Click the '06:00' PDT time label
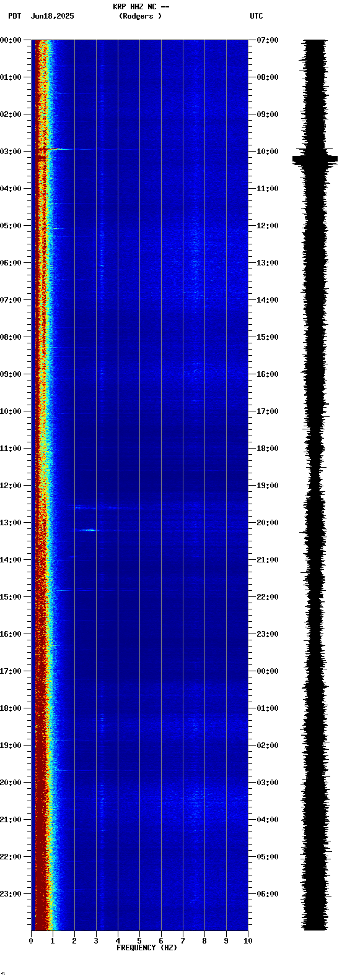Image resolution: width=342 pixels, height=980 pixels. click(11, 263)
